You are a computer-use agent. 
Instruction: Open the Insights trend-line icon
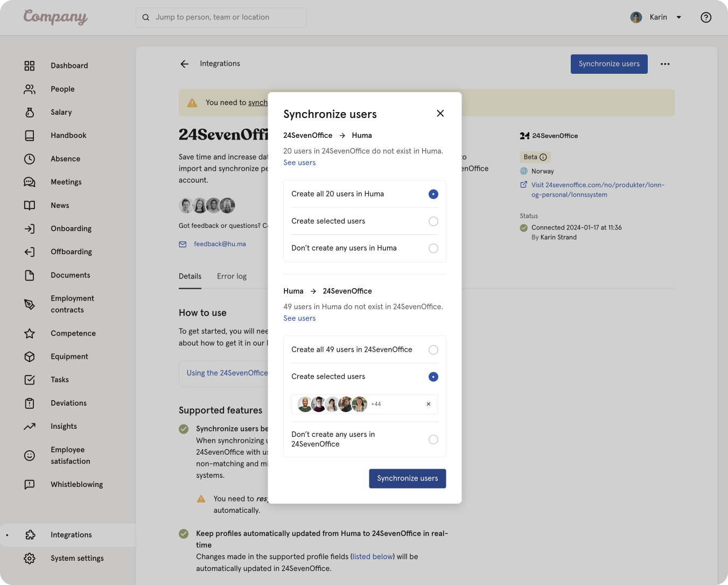pos(30,426)
